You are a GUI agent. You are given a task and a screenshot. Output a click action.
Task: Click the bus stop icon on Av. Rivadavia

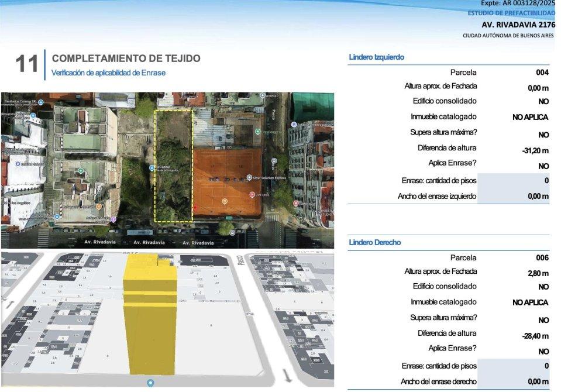pos(233,232)
